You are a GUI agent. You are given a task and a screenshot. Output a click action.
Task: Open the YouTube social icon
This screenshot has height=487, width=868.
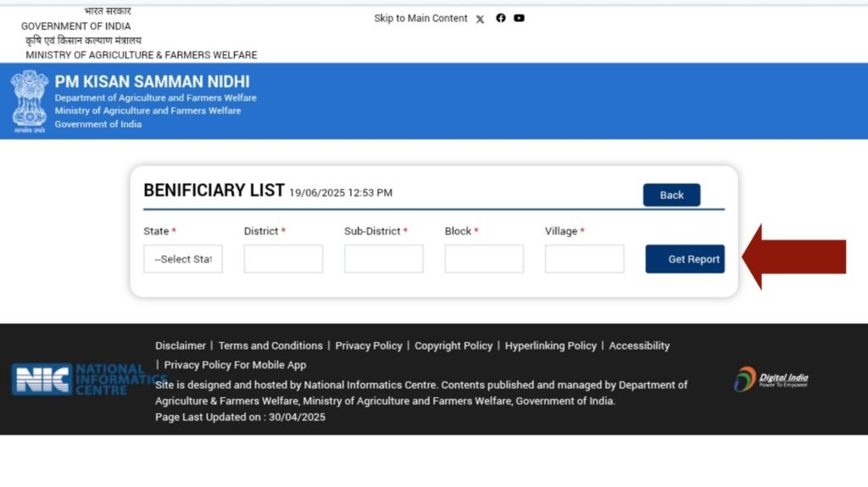pos(519,18)
